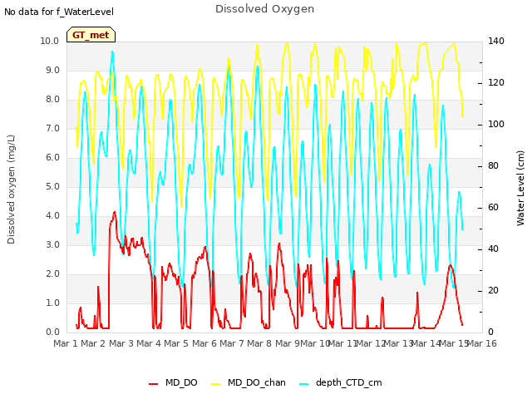Click the 20 right axis value

(x=493, y=291)
